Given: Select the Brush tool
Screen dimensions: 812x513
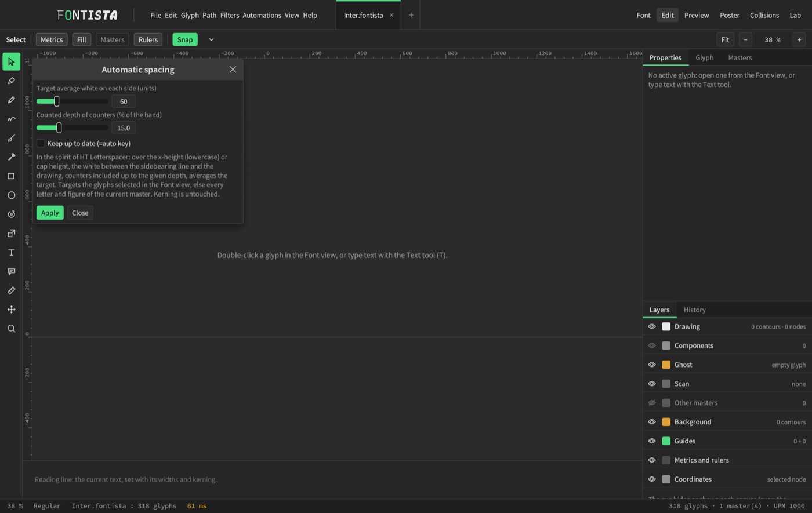Looking at the screenshot, I should click(11, 138).
